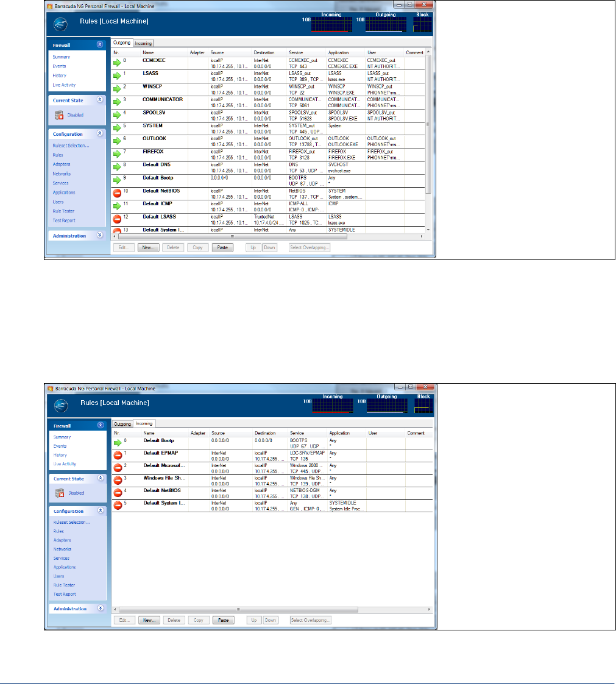Select the block icon of the Default Microsof... rule

(118, 468)
